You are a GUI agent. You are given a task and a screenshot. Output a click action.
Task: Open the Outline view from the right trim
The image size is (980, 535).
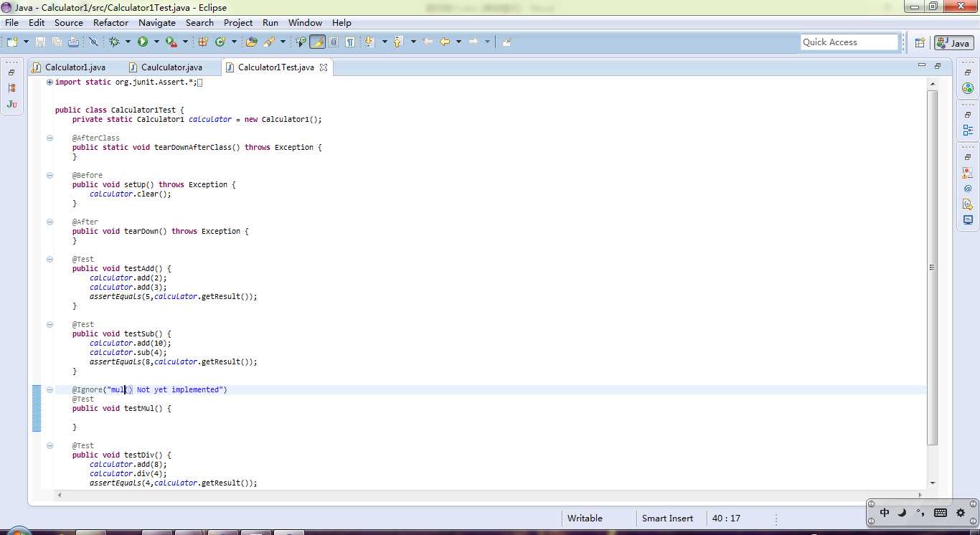[968, 131]
